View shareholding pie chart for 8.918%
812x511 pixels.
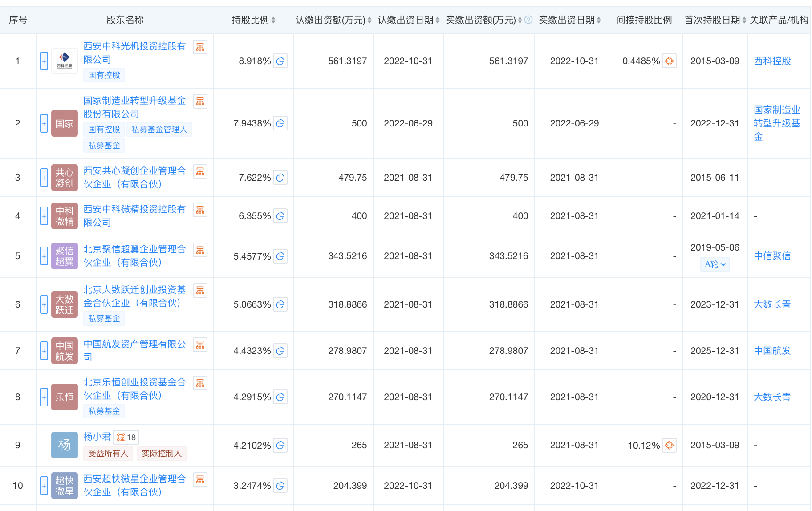[x=280, y=61]
